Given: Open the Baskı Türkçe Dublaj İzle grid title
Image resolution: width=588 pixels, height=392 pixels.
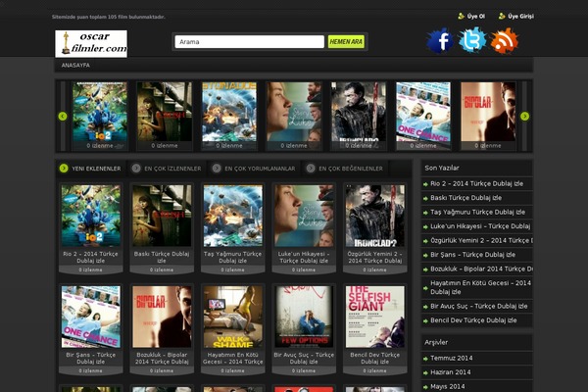Looking at the screenshot, I should [162, 257].
